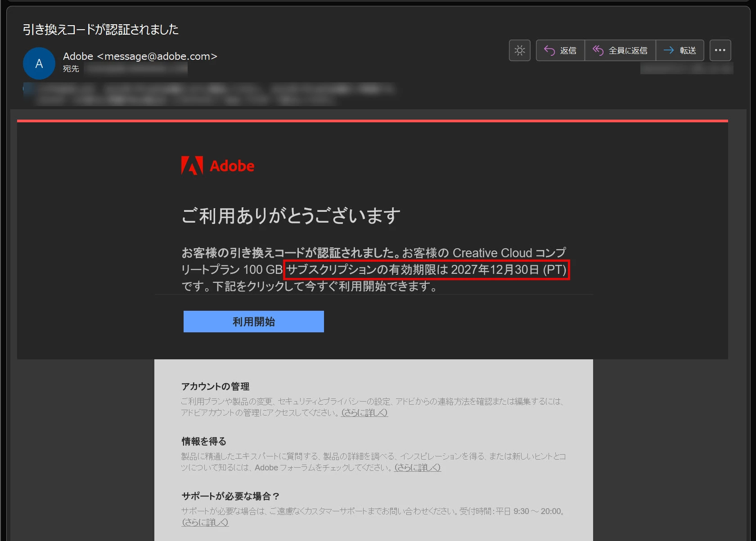Click the Forward (転送) button
Viewport: 756px width, 541px height.
click(679, 50)
